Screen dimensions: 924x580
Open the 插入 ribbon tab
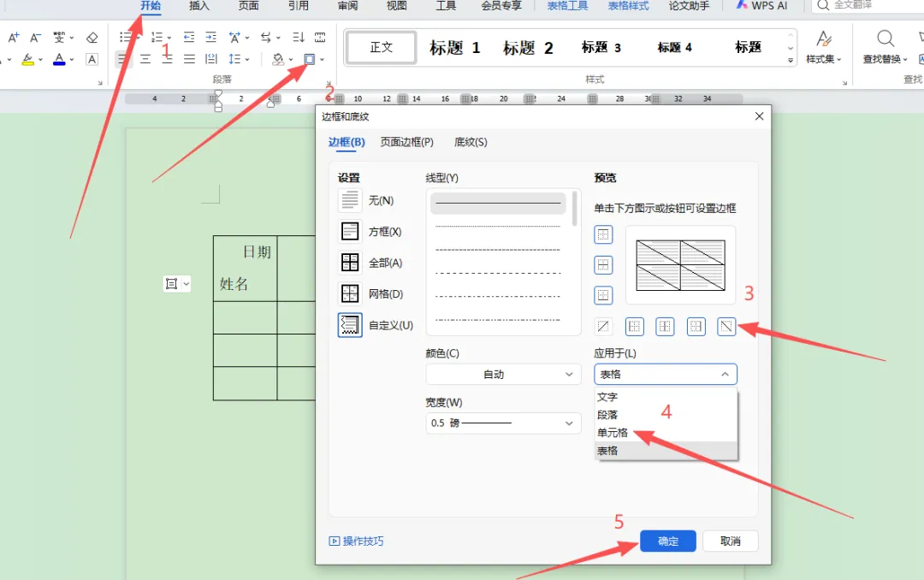tap(199, 6)
